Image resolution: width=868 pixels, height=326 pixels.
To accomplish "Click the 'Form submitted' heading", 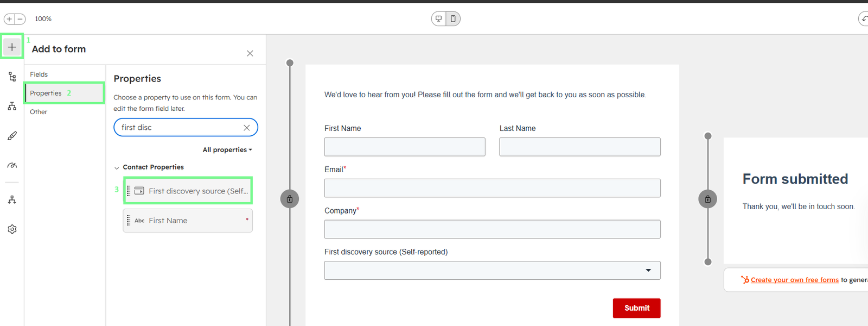I will point(795,179).
